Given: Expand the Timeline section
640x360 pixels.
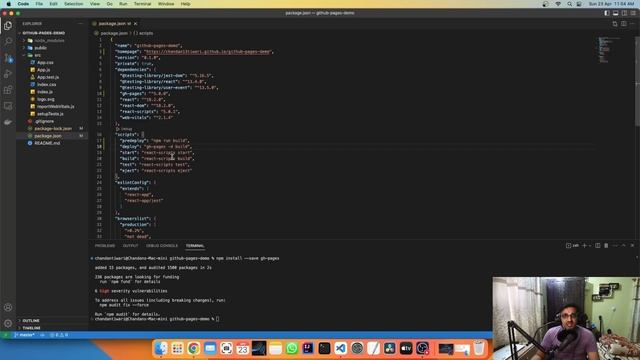Looking at the screenshot, I should point(31,328).
